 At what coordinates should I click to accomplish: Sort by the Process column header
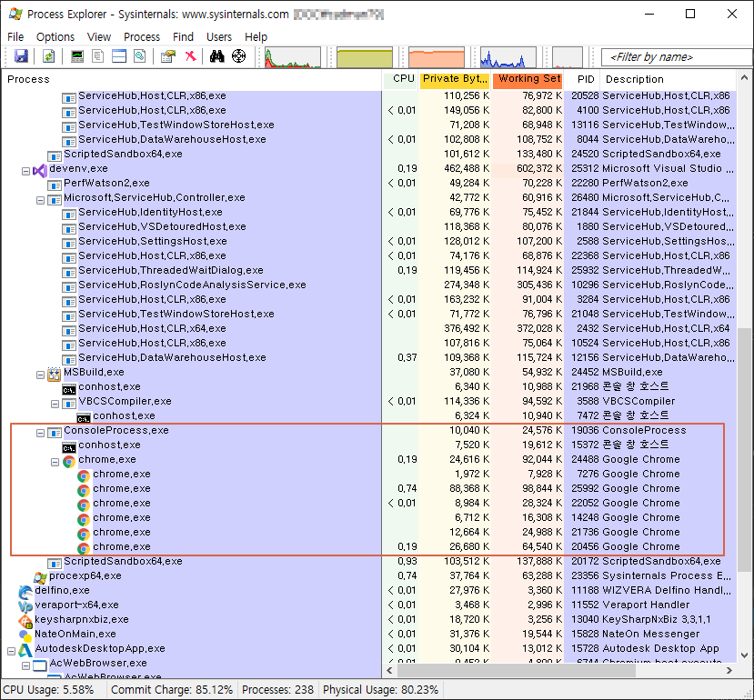click(192, 79)
